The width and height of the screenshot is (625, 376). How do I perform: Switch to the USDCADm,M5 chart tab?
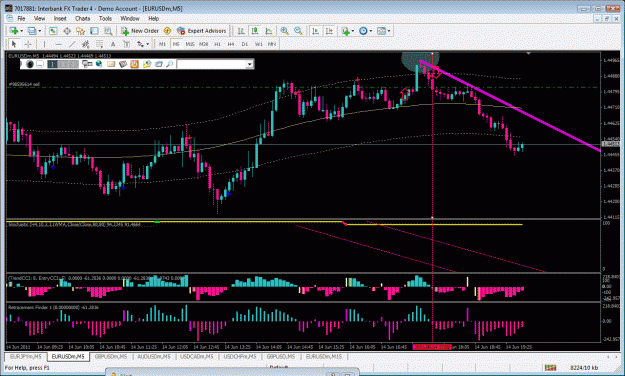(197, 356)
